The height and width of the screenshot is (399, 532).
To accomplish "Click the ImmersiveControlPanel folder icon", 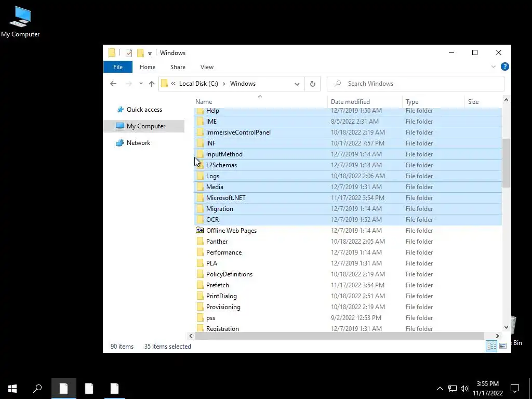I will point(200,132).
